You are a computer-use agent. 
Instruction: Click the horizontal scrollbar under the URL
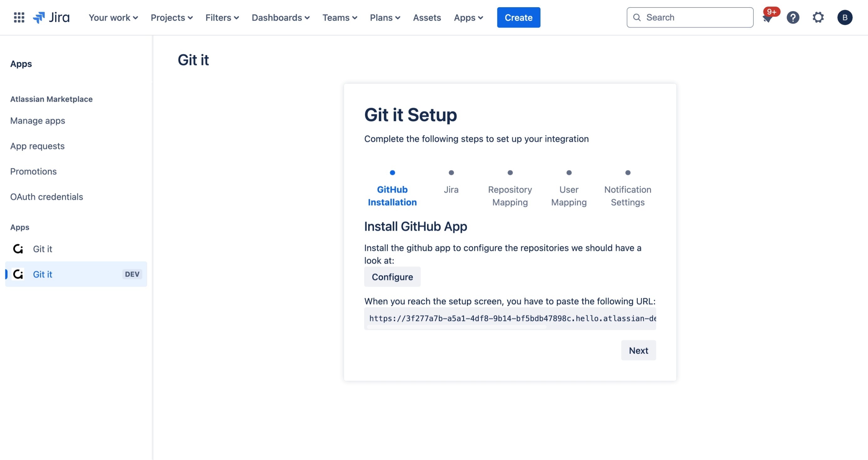click(457, 327)
